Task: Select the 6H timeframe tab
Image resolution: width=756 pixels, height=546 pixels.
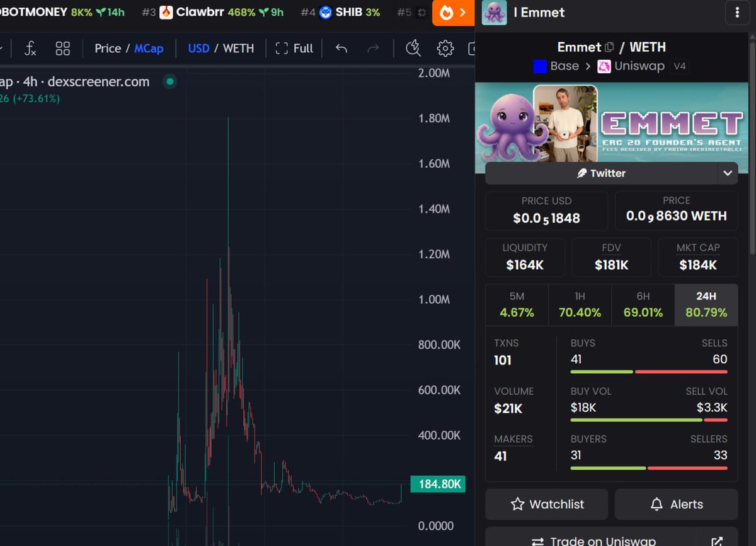Action: [643, 305]
